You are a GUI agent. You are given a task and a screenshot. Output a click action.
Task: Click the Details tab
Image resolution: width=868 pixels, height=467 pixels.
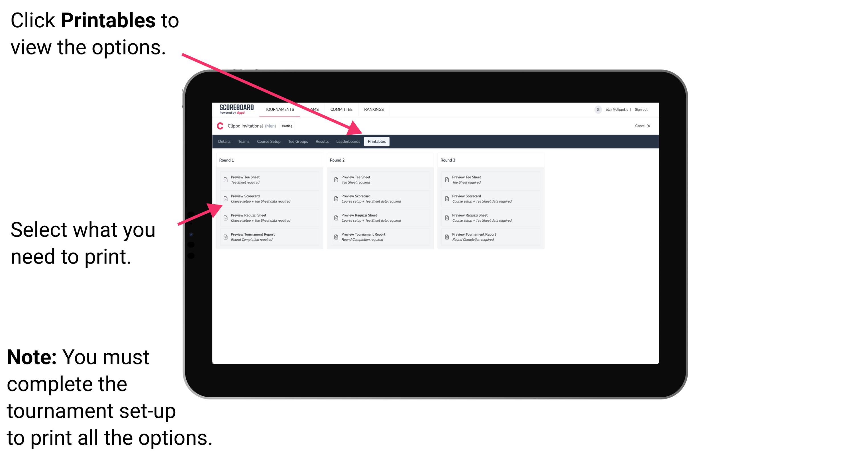click(x=225, y=142)
